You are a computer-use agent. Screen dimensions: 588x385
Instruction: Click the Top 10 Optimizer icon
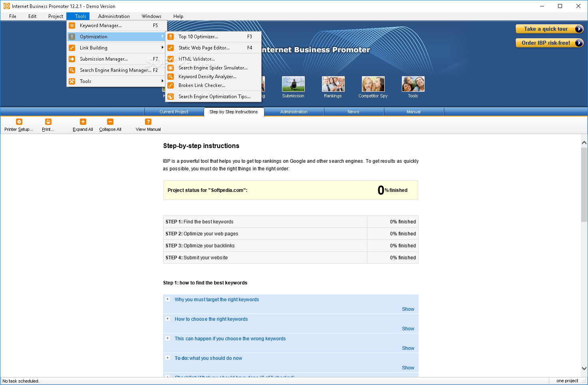(x=171, y=37)
